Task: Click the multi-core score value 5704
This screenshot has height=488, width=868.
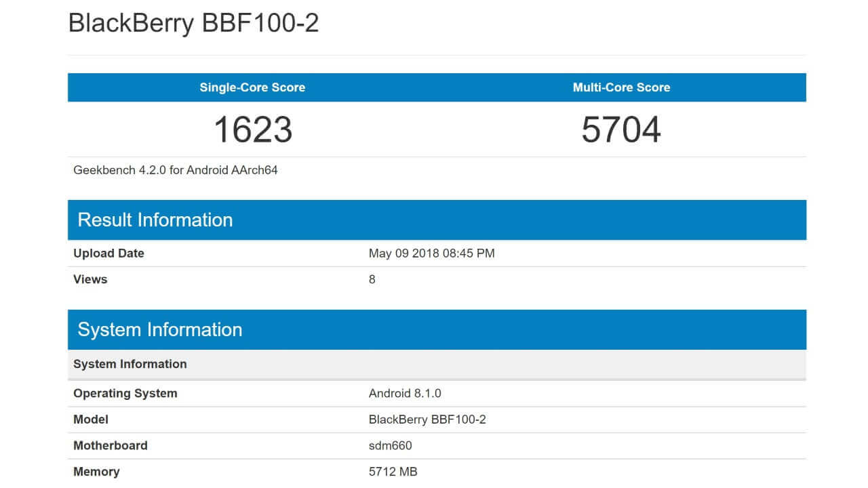Action: pos(621,129)
